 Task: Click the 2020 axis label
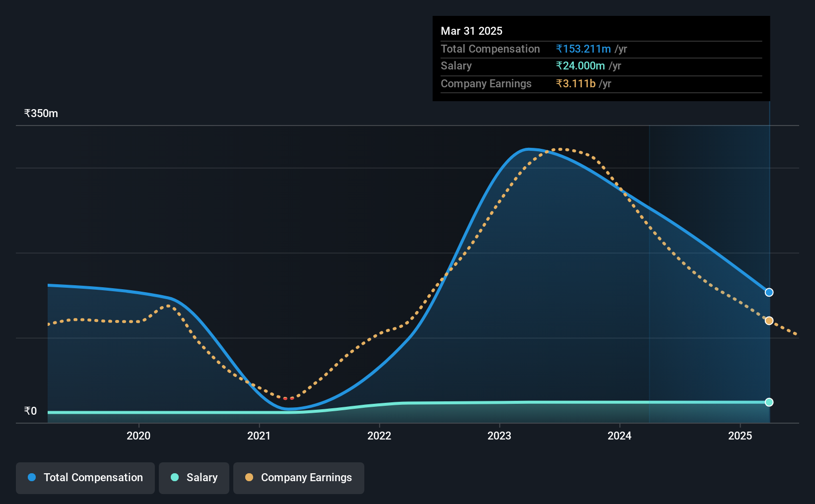(138, 436)
